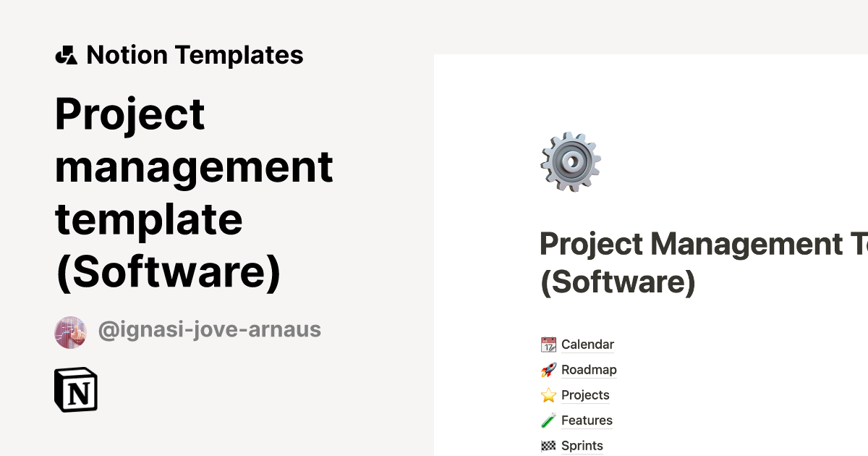Click the calendar emoji beside Calendar
This screenshot has height=456, width=868.
tap(548, 344)
